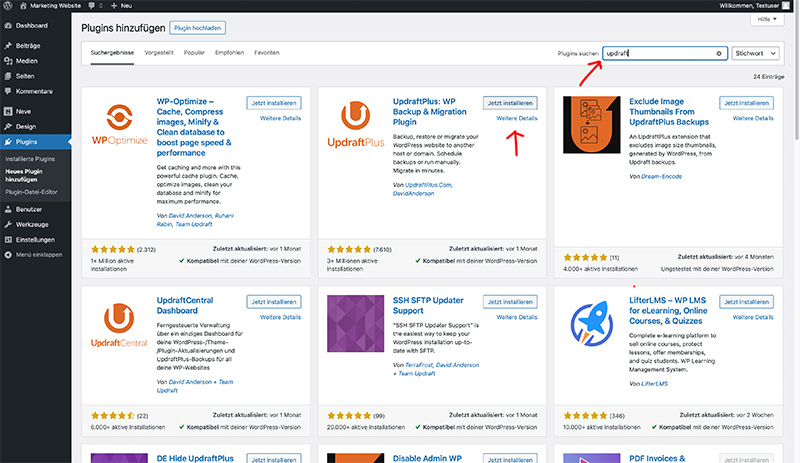The height and width of the screenshot is (463, 800).
Task: Collapse the menu via Menü einklappen icon
Action: click(8, 255)
